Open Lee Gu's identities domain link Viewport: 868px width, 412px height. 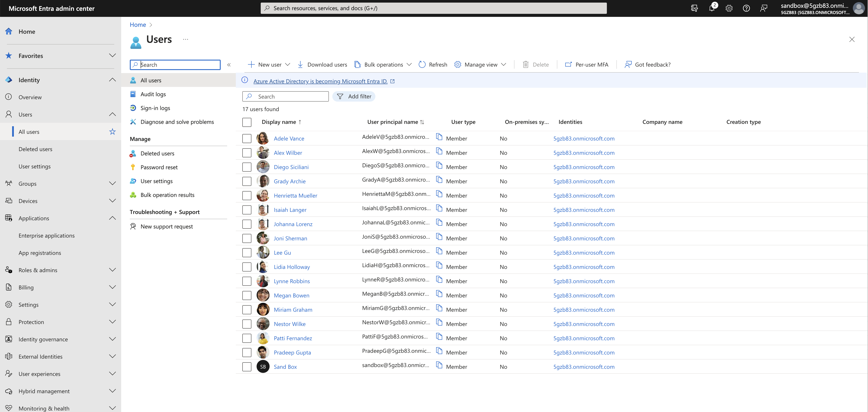click(584, 252)
